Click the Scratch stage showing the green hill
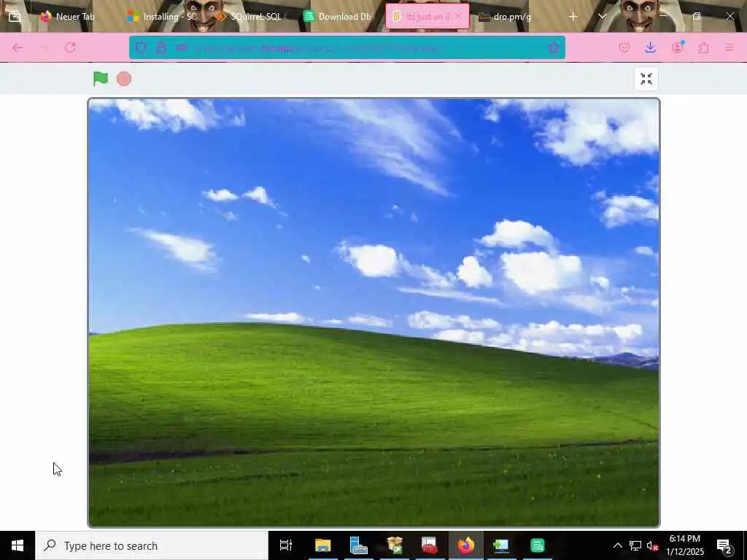The image size is (747, 560). coord(373,313)
